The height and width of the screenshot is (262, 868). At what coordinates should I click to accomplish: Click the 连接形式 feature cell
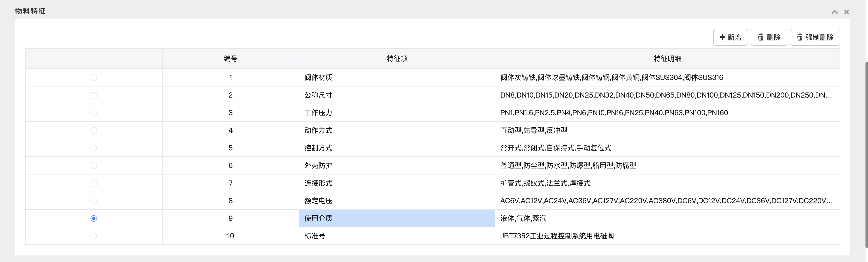[x=397, y=183]
